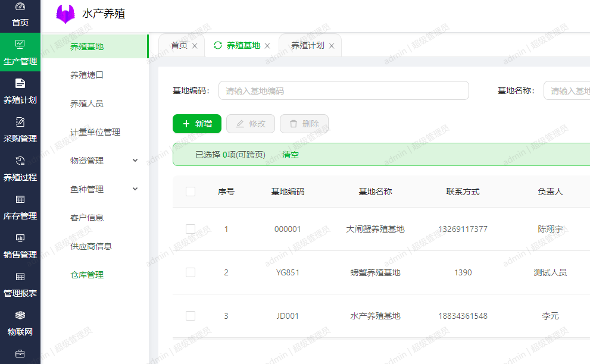The image size is (590, 364).
Task: Open the 首页 dashboard icon in sidebar
Action: (x=20, y=7)
